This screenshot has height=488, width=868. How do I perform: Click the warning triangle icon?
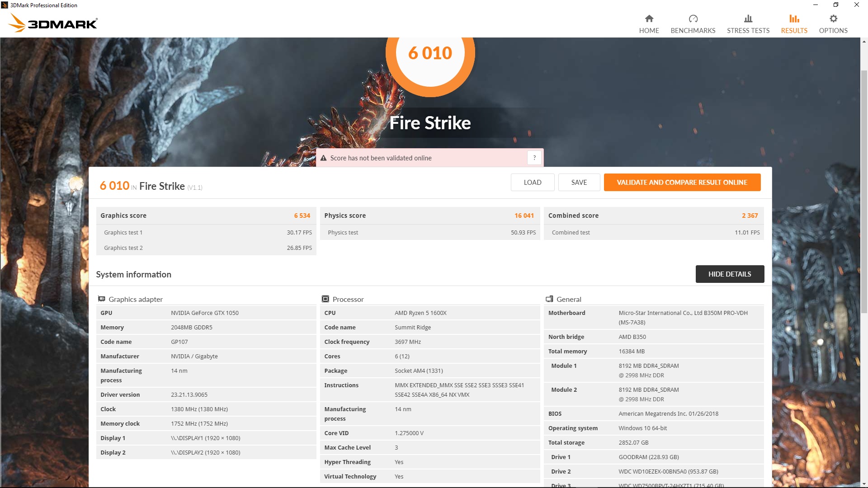324,158
